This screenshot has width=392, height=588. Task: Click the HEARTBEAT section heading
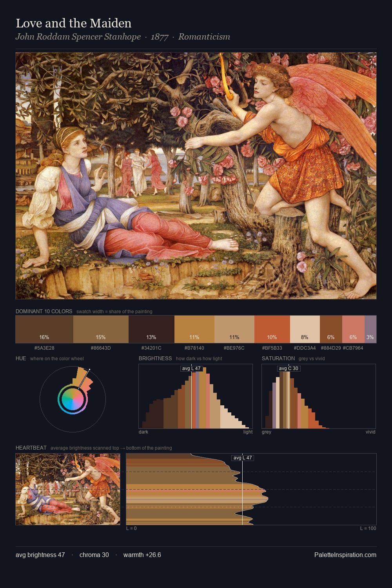pyautogui.click(x=31, y=448)
